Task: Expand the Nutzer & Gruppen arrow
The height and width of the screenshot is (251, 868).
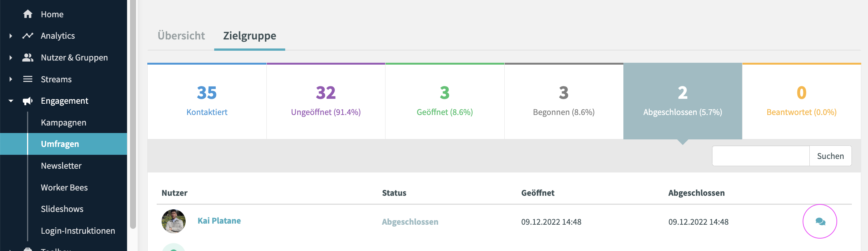Action: pyautogui.click(x=11, y=58)
